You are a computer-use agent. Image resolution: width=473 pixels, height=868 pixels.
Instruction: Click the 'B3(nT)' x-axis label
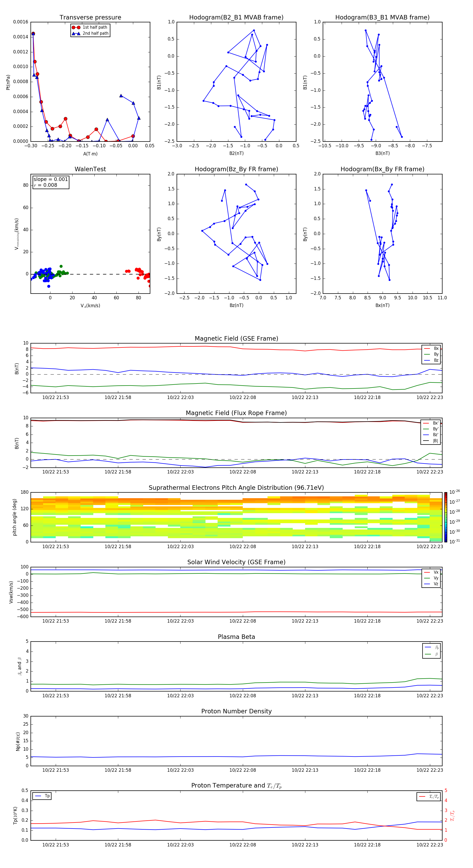coord(382,153)
